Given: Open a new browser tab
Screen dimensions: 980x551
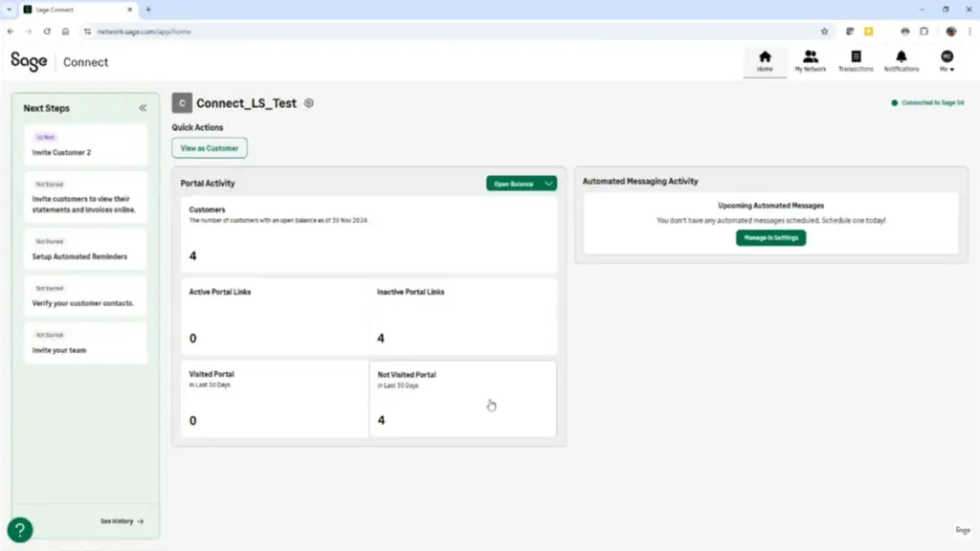Looking at the screenshot, I should pyautogui.click(x=148, y=10).
